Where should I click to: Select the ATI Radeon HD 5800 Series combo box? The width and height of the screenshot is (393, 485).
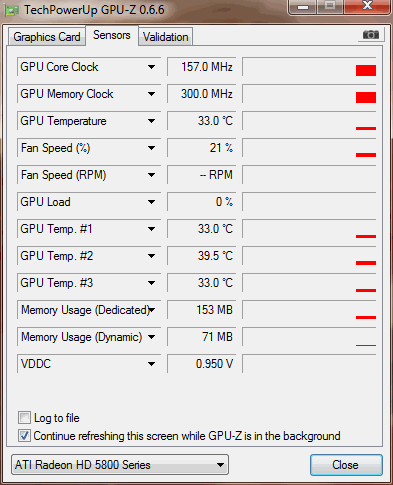[120, 465]
